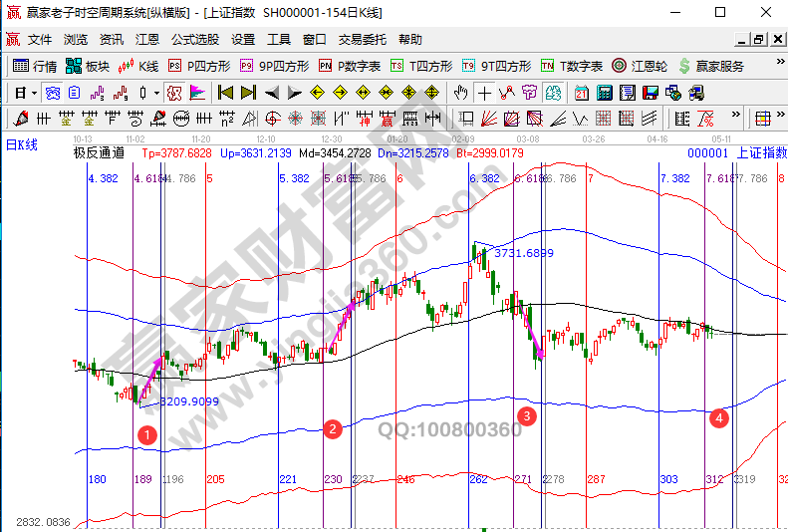788x532 pixels.
Task: Click the calendar icon in the toolbar
Action: [582, 93]
